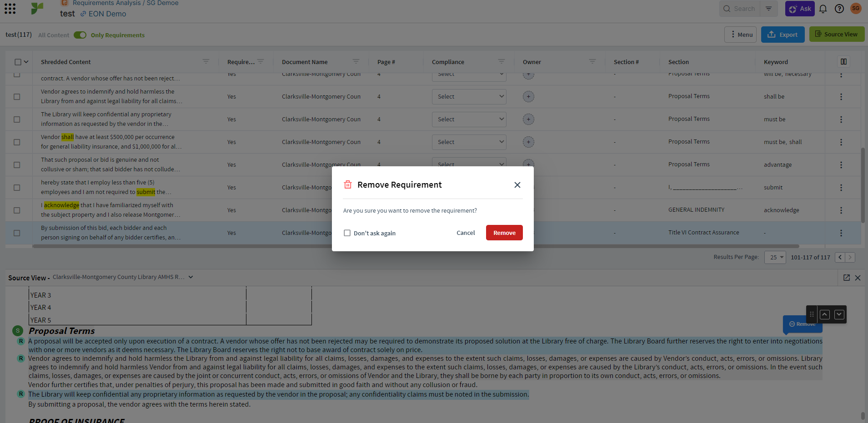Viewport: 868px width, 423px height.
Task: Open row actions for 'Vendor shall have' row
Action: 841,142
